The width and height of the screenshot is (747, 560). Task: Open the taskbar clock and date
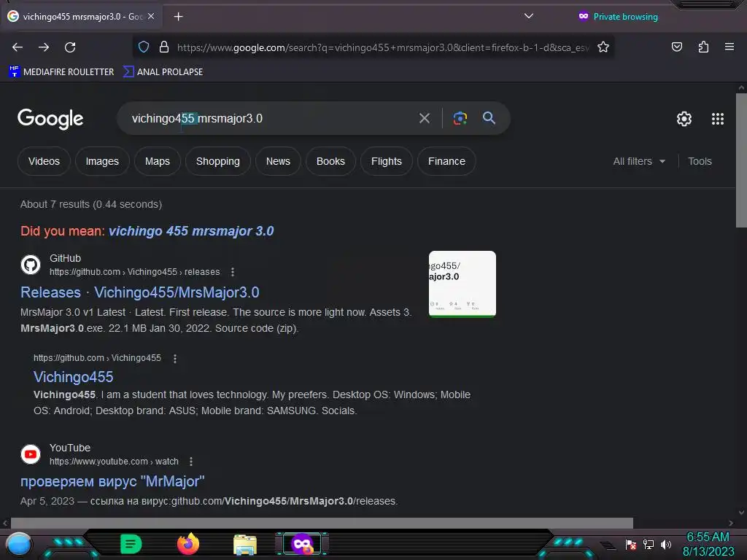click(708, 544)
